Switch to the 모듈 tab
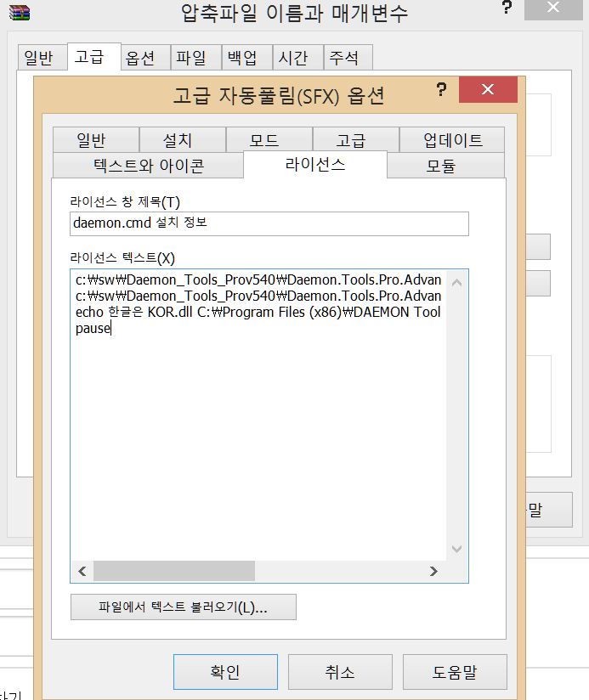 (x=445, y=166)
